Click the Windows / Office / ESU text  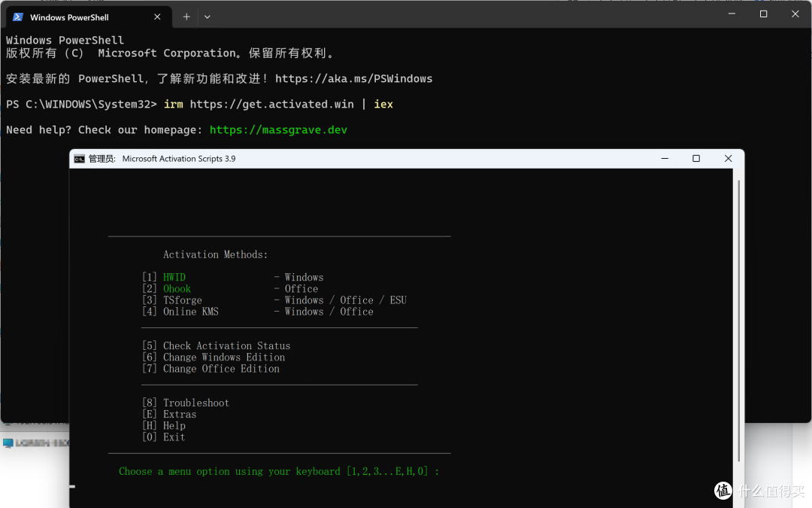tap(345, 300)
